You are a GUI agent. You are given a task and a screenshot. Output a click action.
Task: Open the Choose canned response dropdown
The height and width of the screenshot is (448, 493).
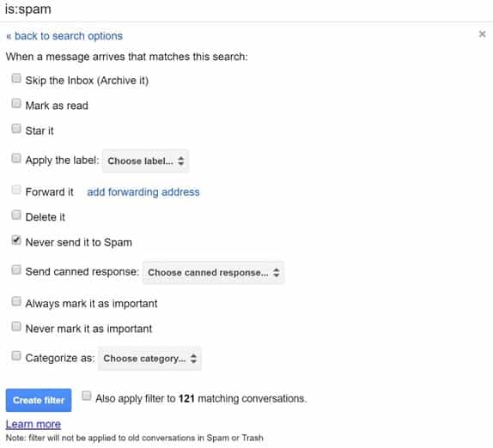click(214, 272)
